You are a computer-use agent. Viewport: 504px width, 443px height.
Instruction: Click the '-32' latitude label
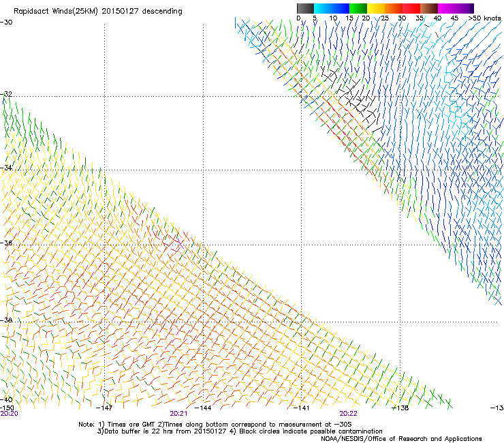[6, 94]
